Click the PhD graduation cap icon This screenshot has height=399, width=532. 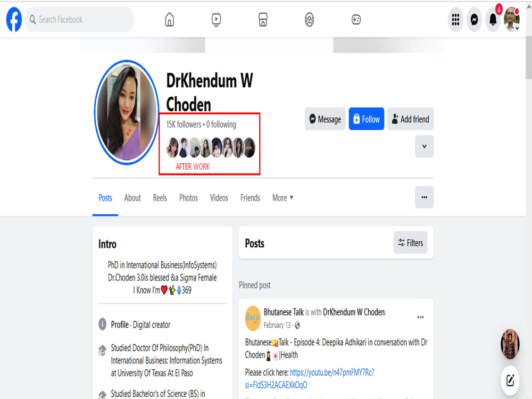pyautogui.click(x=103, y=350)
